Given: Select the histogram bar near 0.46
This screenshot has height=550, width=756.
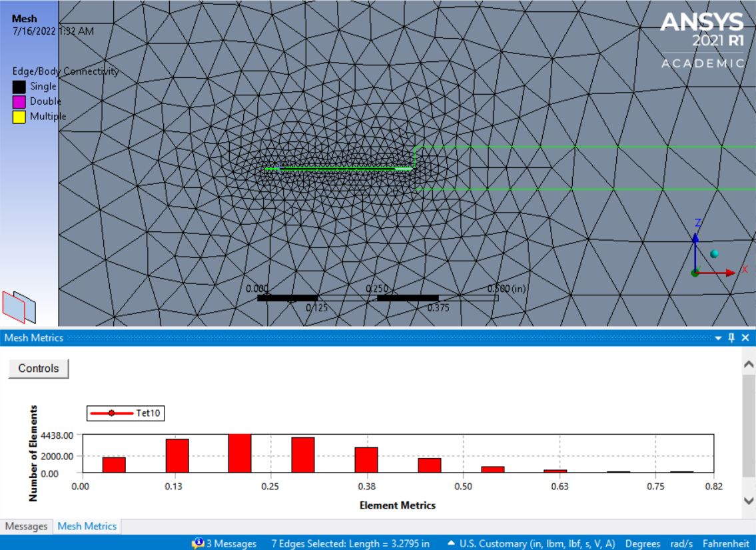Looking at the screenshot, I should pyautogui.click(x=429, y=465).
